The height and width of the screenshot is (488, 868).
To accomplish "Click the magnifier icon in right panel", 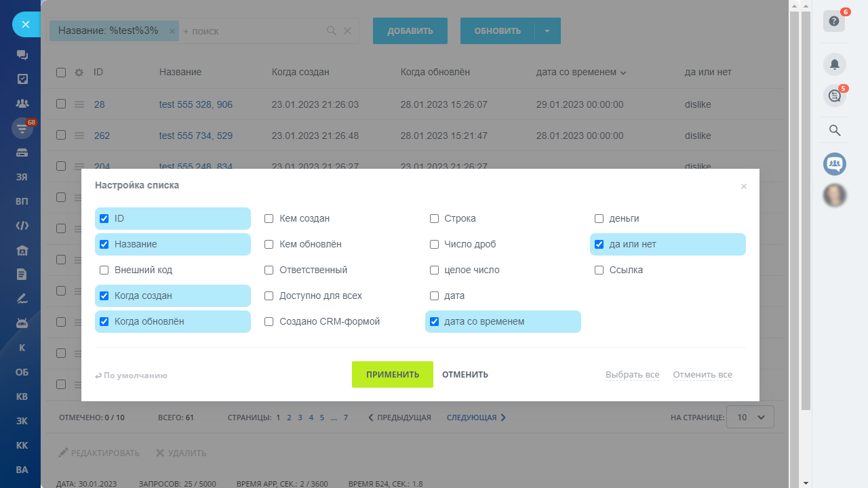I will 835,131.
